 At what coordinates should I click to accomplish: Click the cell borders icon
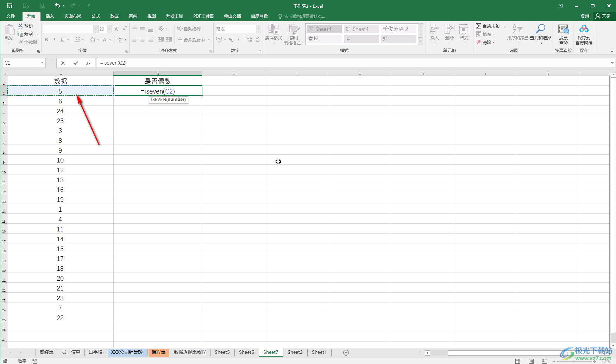(77, 40)
